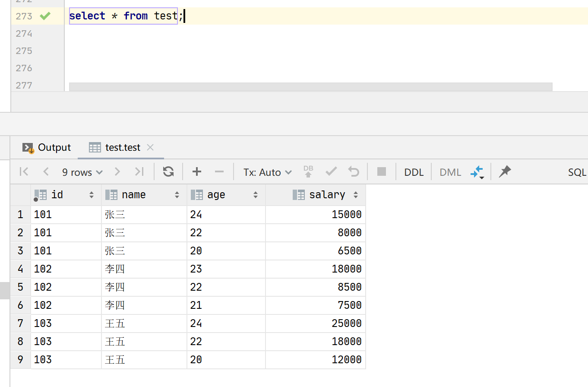588x387 pixels.
Task: Add a new row with plus icon
Action: (197, 172)
